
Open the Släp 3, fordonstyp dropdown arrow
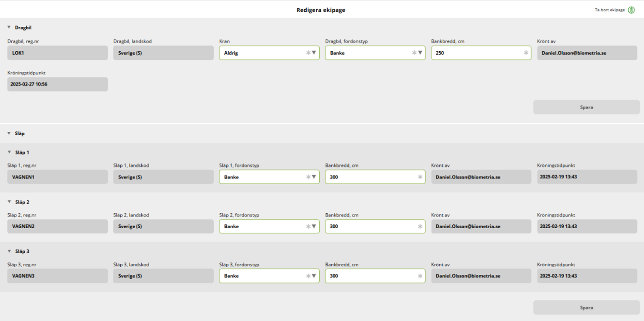pos(314,276)
